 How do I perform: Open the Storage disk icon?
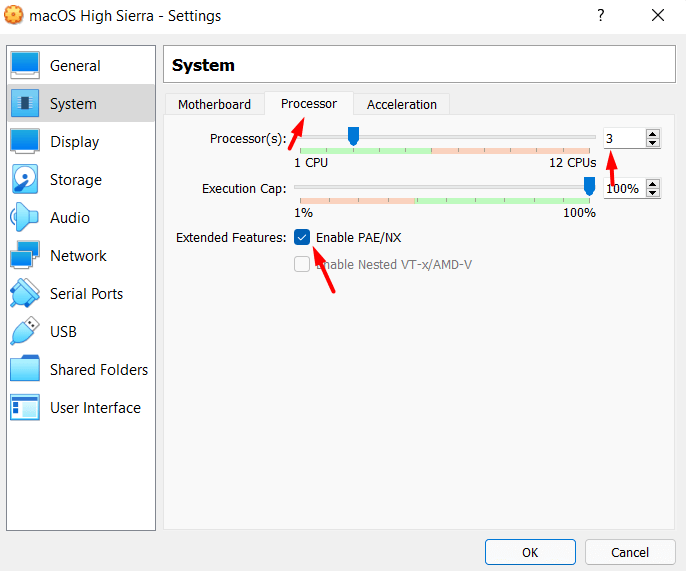coord(24,179)
